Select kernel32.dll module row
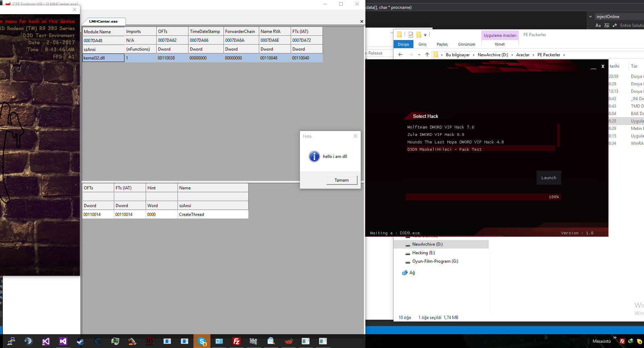Viewport: 644px width, 348px height. pyautogui.click(x=202, y=58)
